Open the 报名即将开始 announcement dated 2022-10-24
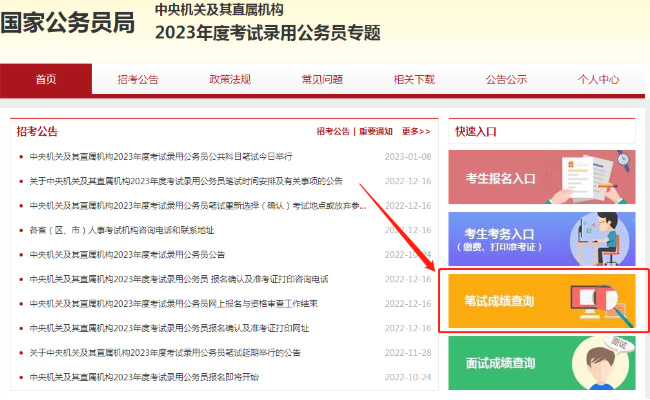Screen dimensions: 650x400 [x=144, y=377]
